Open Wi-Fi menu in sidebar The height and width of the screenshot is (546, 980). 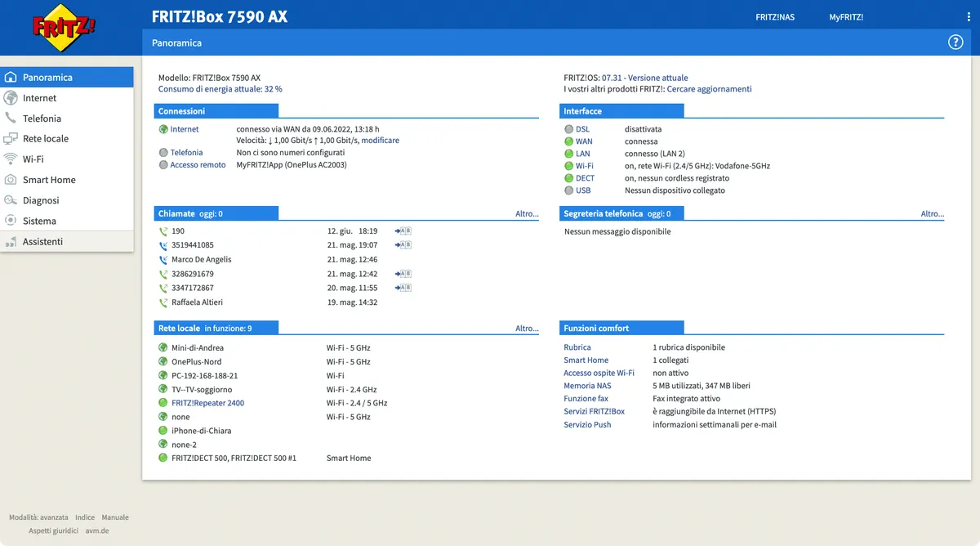(67, 159)
